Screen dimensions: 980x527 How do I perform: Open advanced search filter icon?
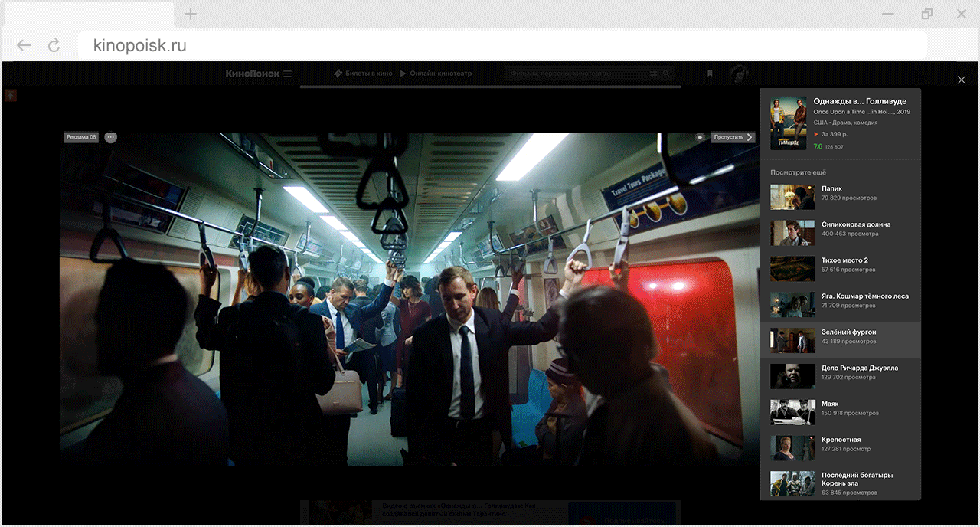pyautogui.click(x=654, y=74)
